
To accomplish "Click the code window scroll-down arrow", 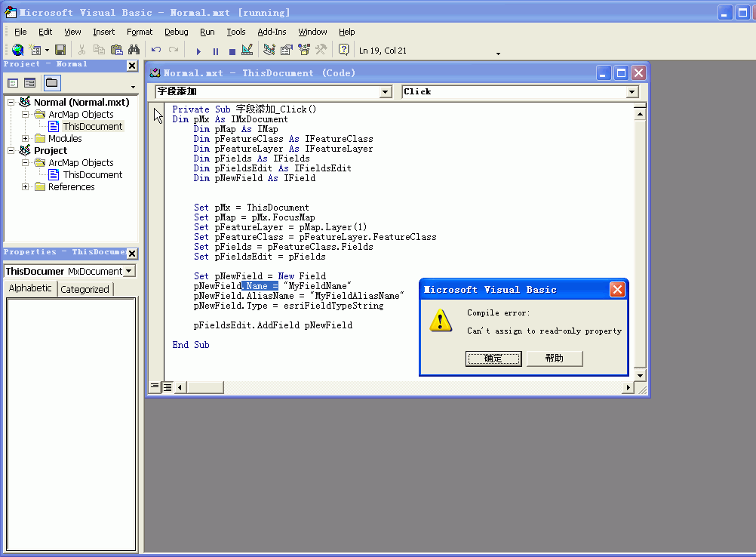I will (x=640, y=375).
